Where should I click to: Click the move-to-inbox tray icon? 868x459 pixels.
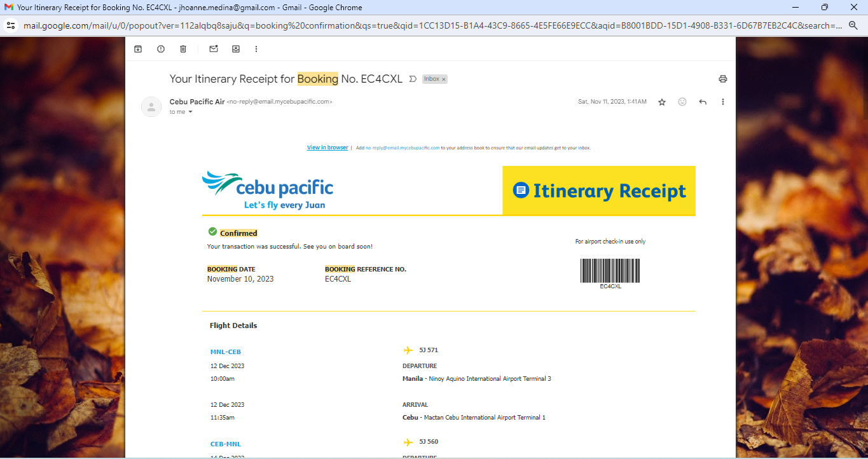tap(236, 49)
